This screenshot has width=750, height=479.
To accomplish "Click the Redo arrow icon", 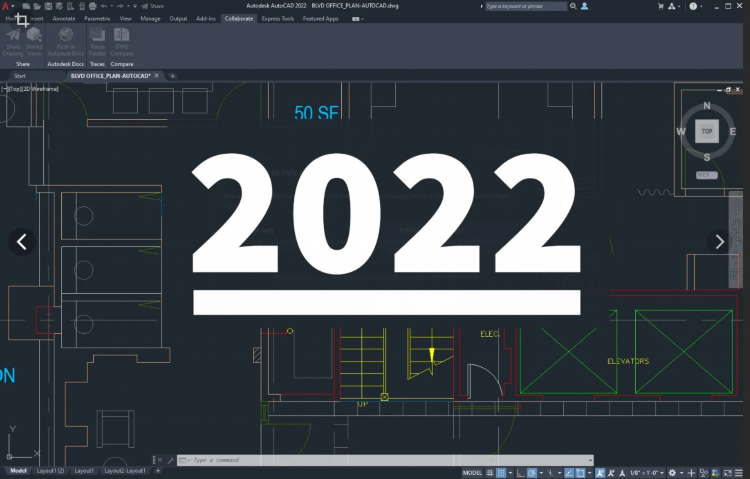I will click(120, 6).
